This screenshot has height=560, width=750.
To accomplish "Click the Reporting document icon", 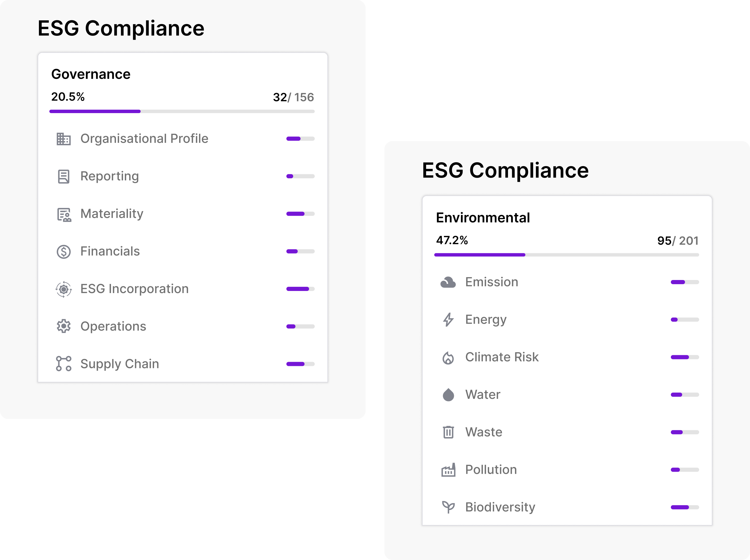I will 63,177.
